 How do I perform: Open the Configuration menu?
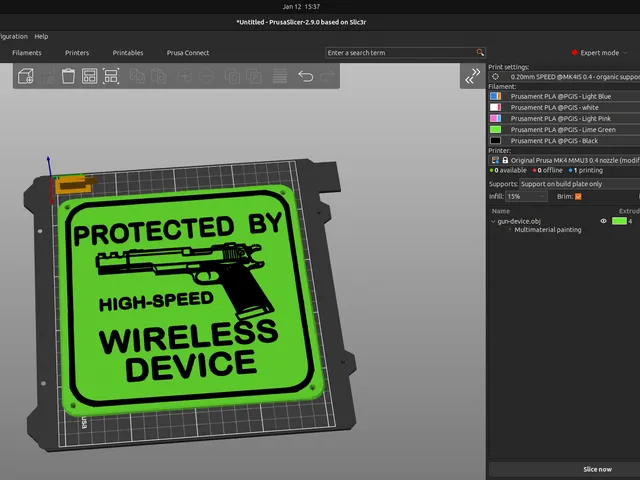14,36
